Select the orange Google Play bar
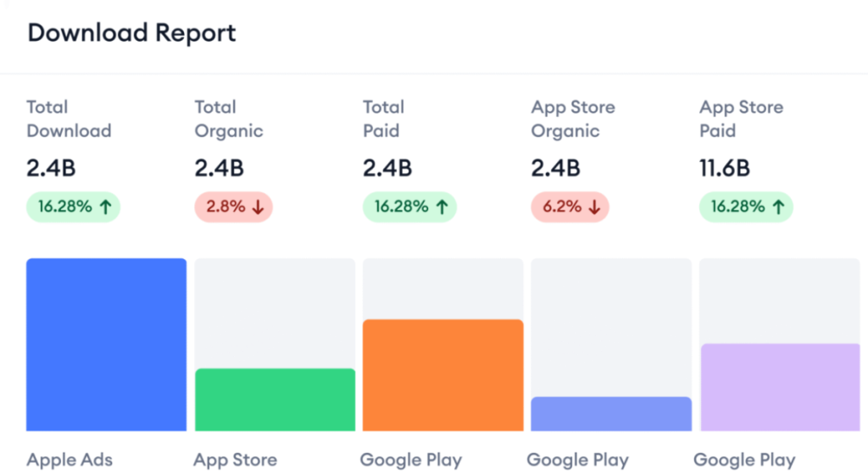 pyautogui.click(x=442, y=376)
